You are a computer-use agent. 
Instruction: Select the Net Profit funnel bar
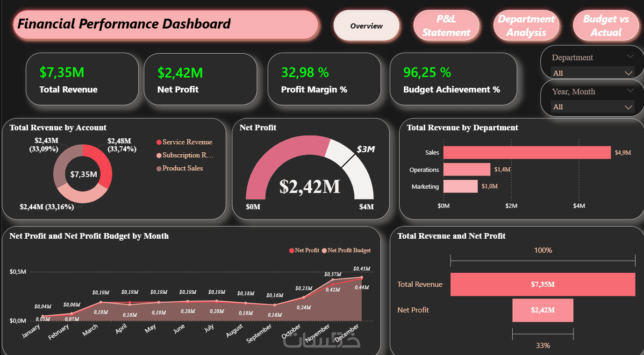[543, 310]
